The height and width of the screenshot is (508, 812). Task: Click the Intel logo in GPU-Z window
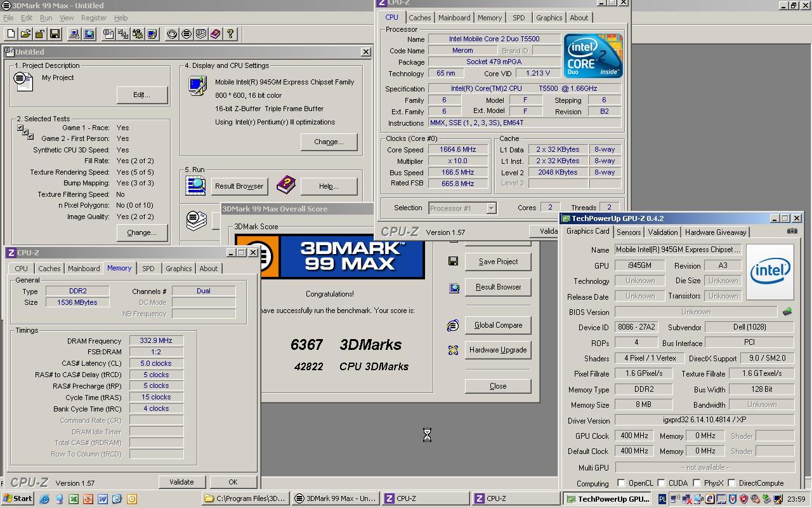(x=770, y=271)
